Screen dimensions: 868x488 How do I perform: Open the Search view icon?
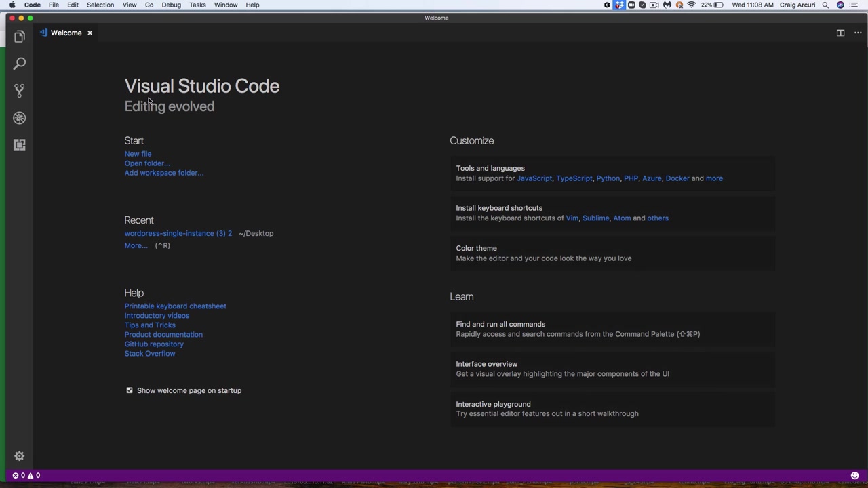pos(19,63)
